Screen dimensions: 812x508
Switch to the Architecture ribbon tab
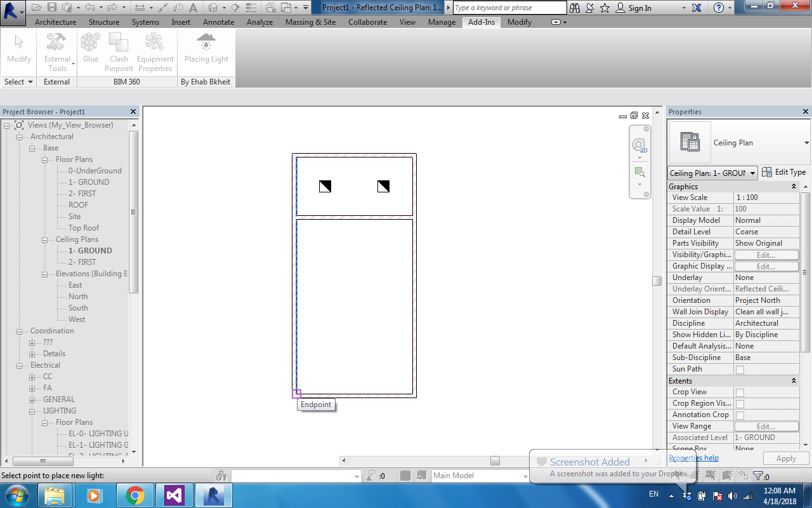(x=55, y=21)
